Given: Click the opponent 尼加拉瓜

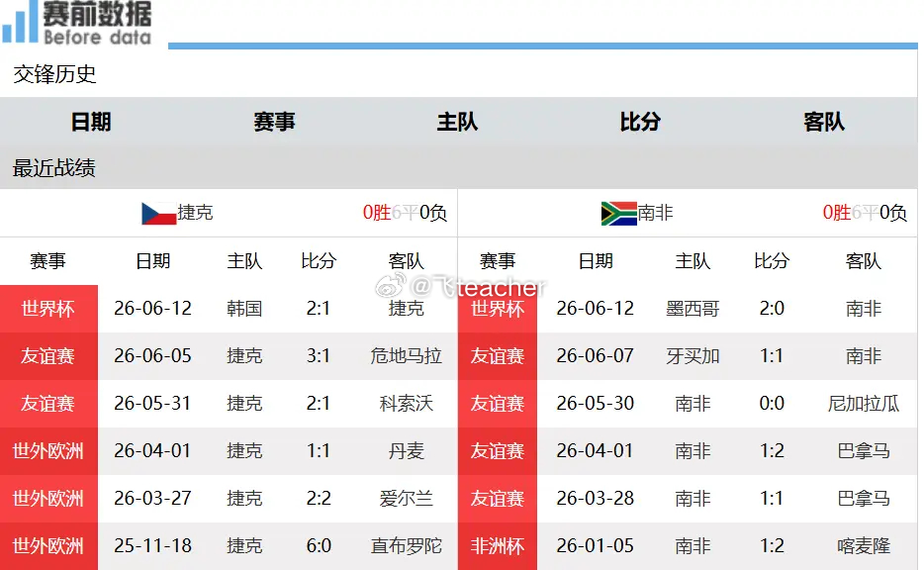Looking at the screenshot, I should point(864,404).
